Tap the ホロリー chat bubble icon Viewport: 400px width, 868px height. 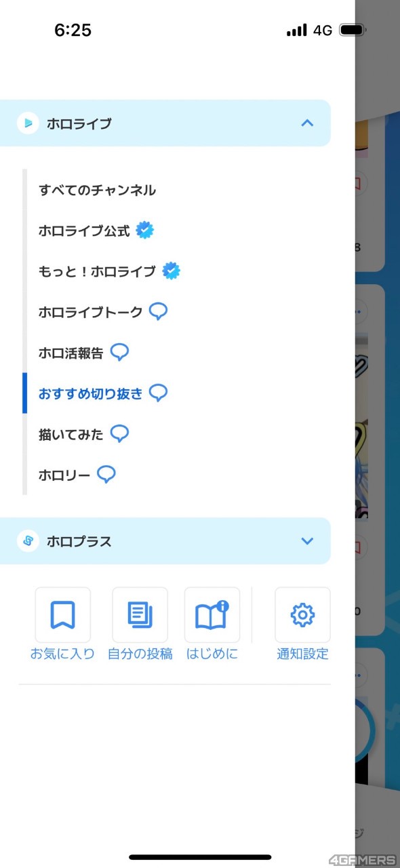pyautogui.click(x=106, y=475)
